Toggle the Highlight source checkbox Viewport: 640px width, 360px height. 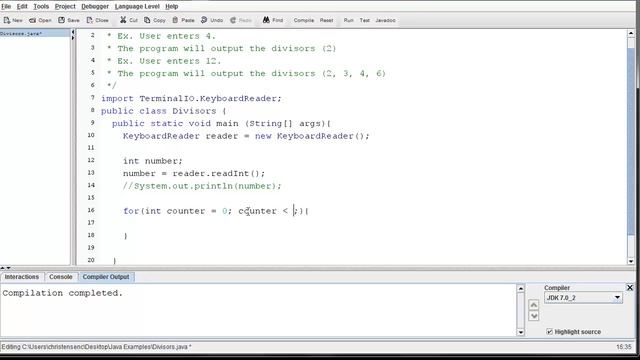click(x=549, y=332)
